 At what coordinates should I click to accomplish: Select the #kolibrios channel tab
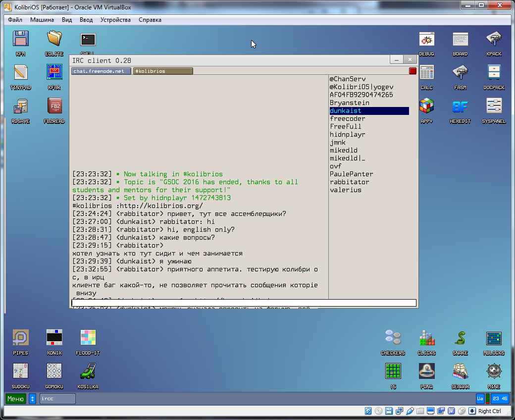(163, 71)
